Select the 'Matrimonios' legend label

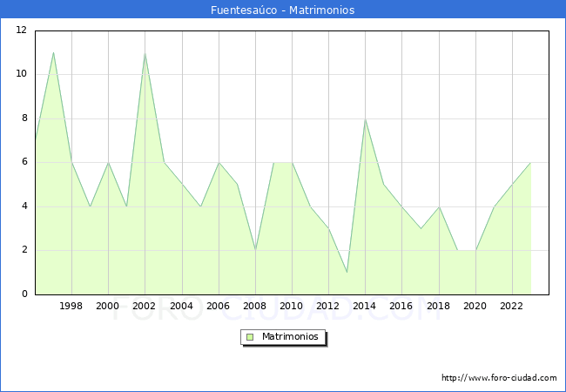tap(290, 337)
